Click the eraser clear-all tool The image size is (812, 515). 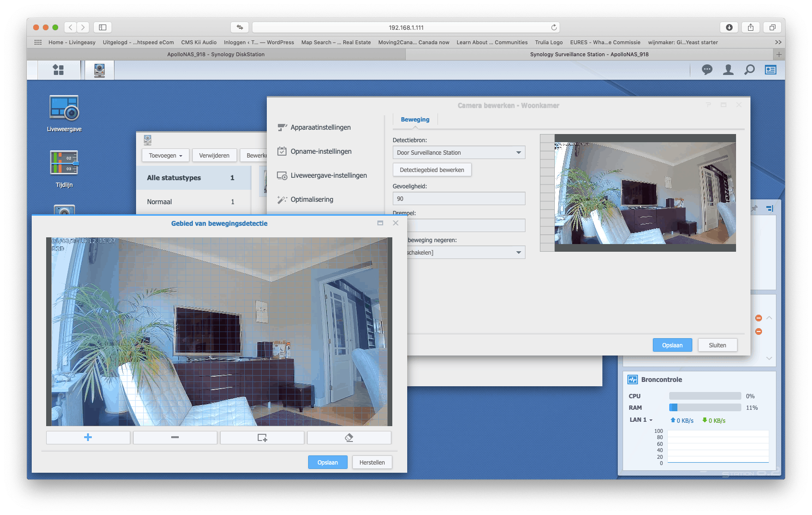point(349,437)
